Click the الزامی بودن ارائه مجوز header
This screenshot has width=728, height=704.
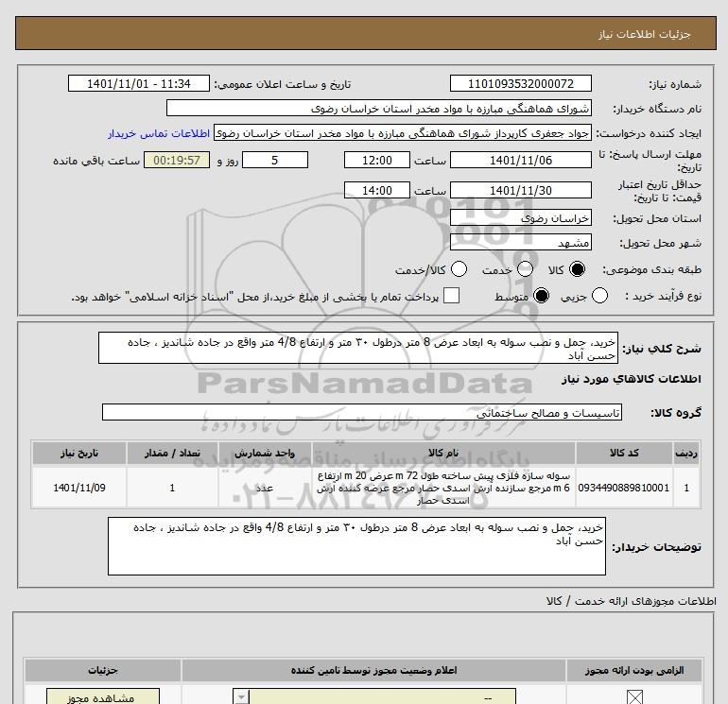[x=634, y=670]
